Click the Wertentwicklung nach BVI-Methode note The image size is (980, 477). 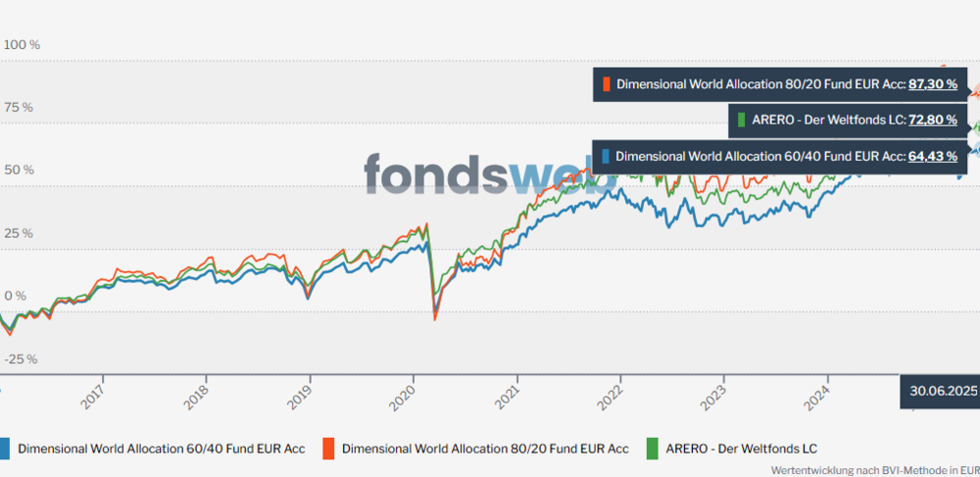pos(874,469)
